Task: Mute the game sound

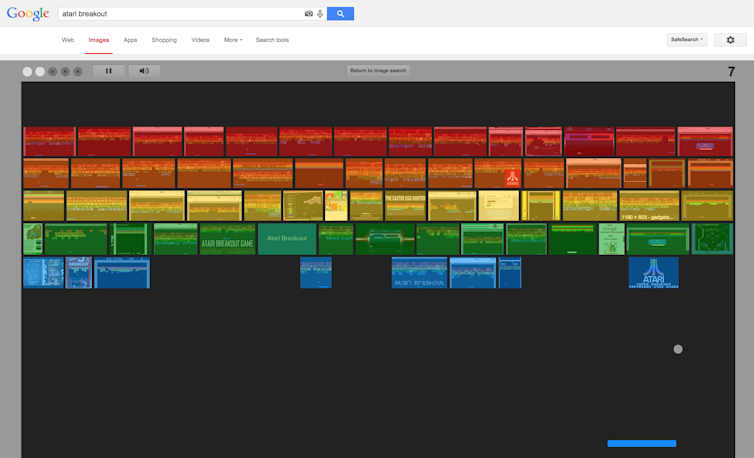Action: 144,71
